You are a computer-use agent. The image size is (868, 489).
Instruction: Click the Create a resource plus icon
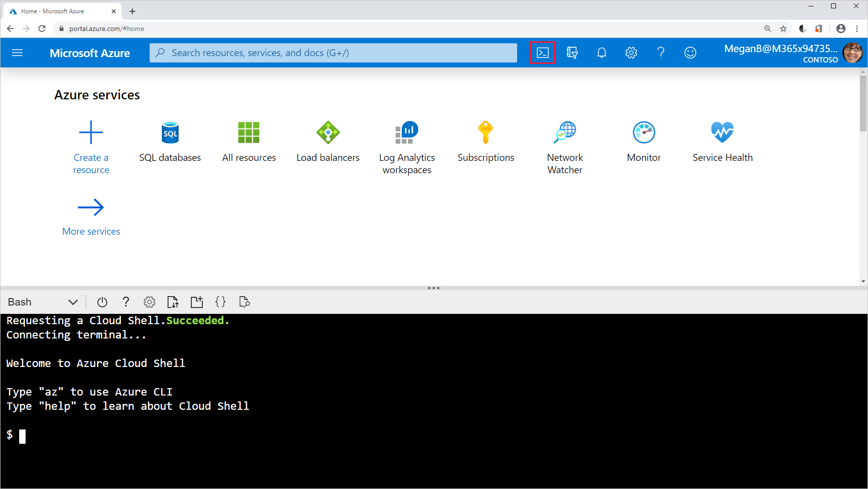click(x=91, y=132)
